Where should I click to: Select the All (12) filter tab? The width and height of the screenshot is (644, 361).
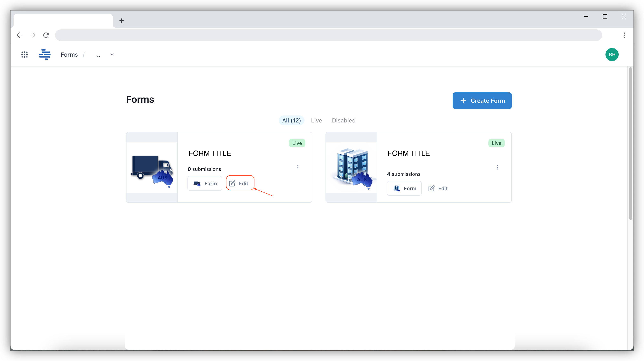(x=291, y=120)
